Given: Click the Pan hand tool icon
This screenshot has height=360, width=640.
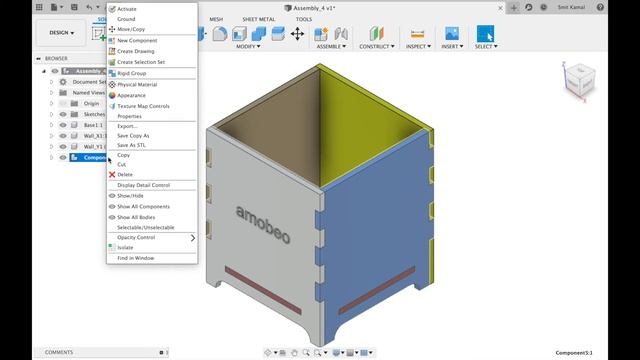Looking at the screenshot, I should tap(294, 352).
